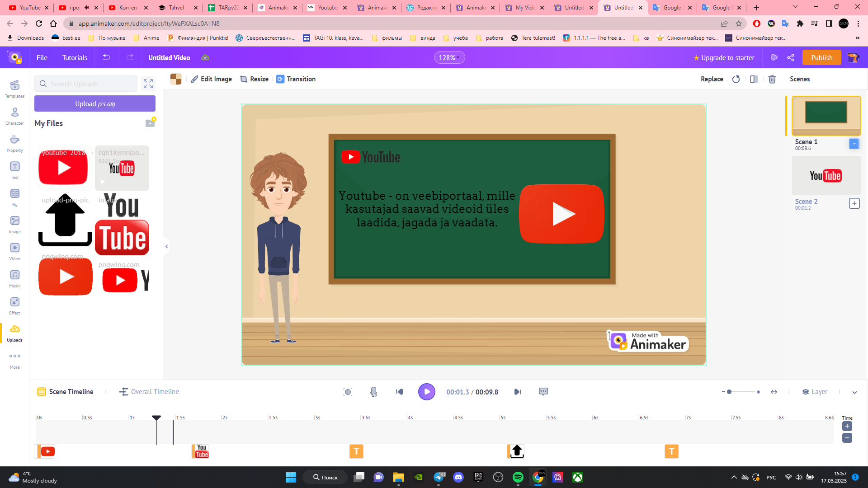Open Discord from the taskbar
868x488 pixels.
[458, 477]
